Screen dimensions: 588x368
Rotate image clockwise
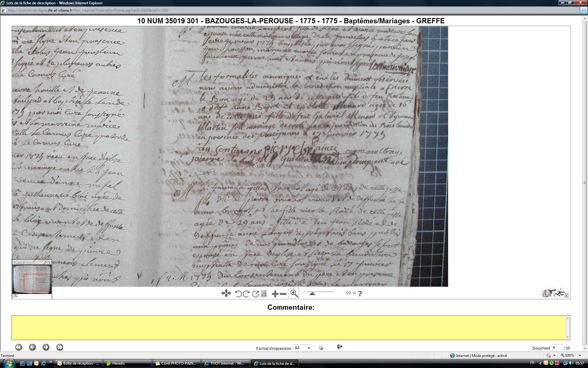pos(246,294)
